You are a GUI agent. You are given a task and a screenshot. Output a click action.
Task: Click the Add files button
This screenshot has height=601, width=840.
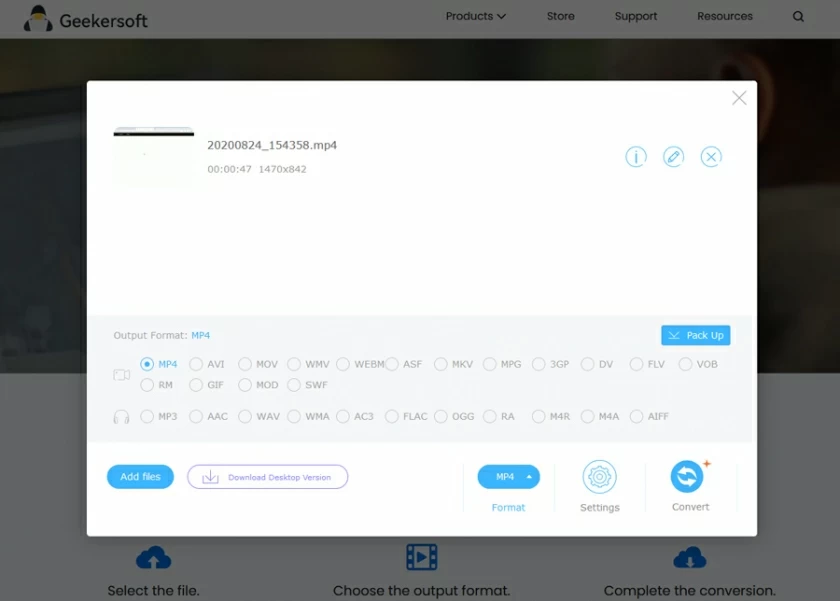pos(140,477)
